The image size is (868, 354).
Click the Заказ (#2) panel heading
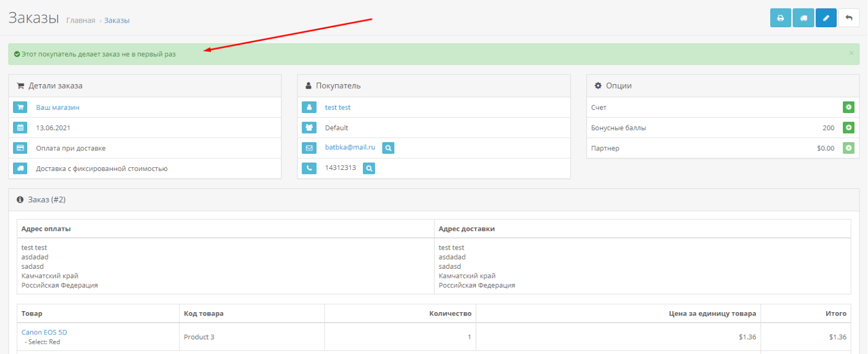coord(434,200)
